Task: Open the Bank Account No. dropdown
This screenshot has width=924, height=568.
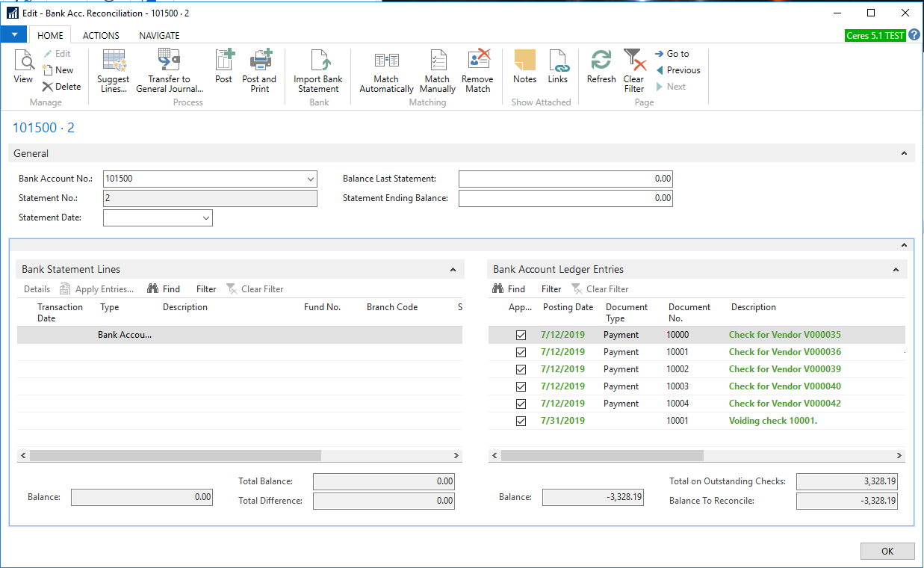Action: click(x=311, y=179)
